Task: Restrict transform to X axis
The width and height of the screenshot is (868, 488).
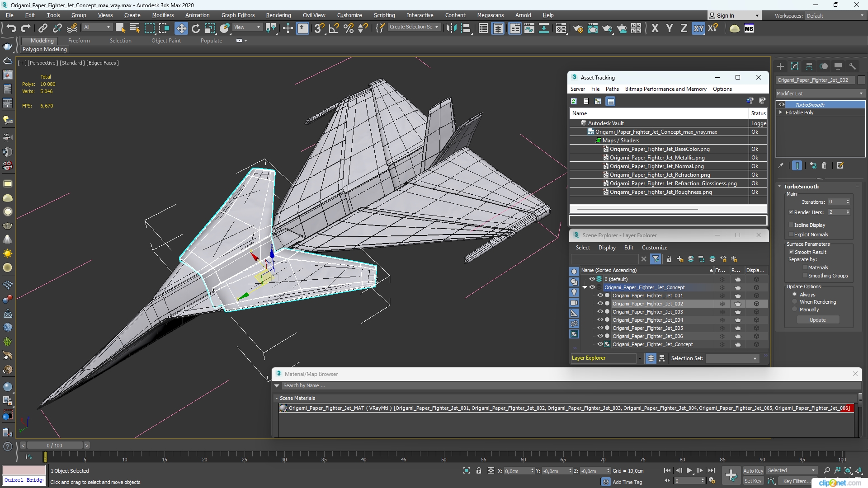Action: [655, 28]
